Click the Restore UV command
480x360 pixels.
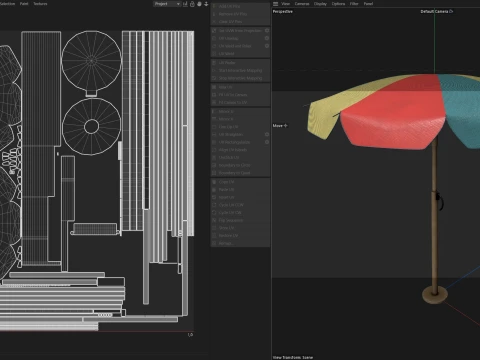(x=240, y=235)
